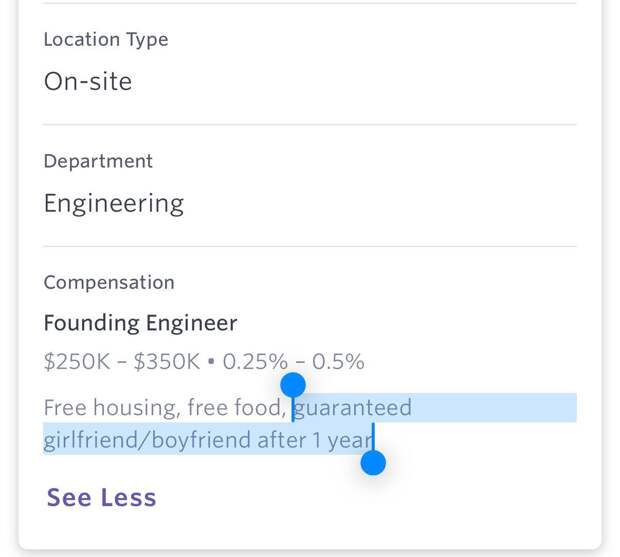Click the highlighted word guaranteed
The image size is (620, 557).
(353, 408)
